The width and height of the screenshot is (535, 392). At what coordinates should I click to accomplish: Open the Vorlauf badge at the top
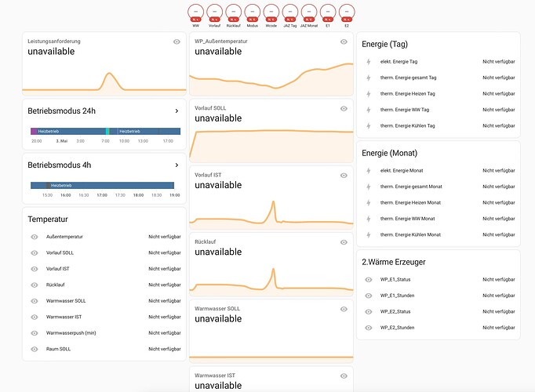(215, 13)
